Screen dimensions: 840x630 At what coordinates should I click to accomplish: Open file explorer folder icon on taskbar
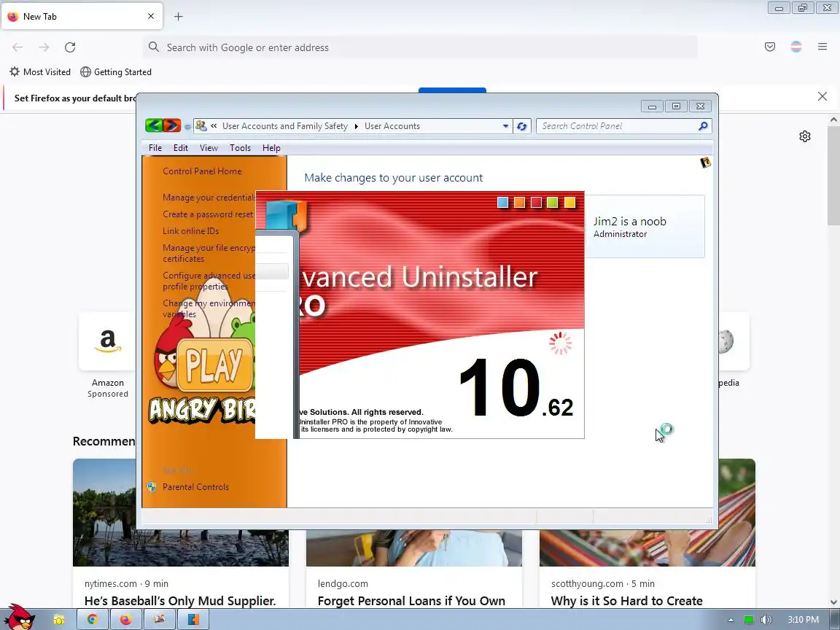click(59, 620)
